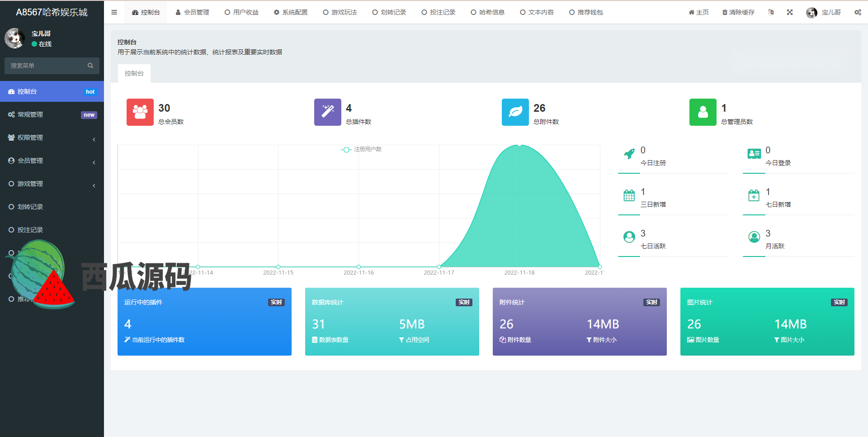This screenshot has width=868, height=437.
Task: Expand 会员管理 sidebar chevron
Action: coord(94,162)
